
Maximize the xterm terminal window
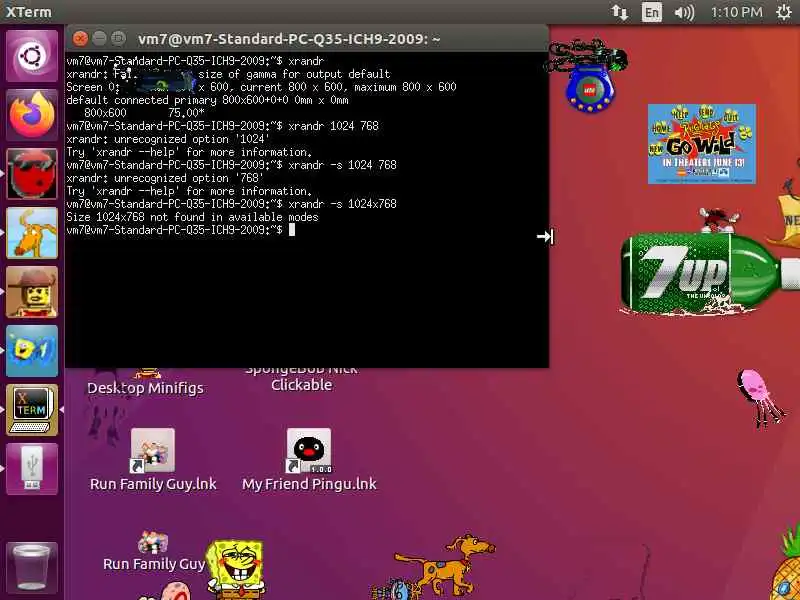pyautogui.click(x=118, y=38)
